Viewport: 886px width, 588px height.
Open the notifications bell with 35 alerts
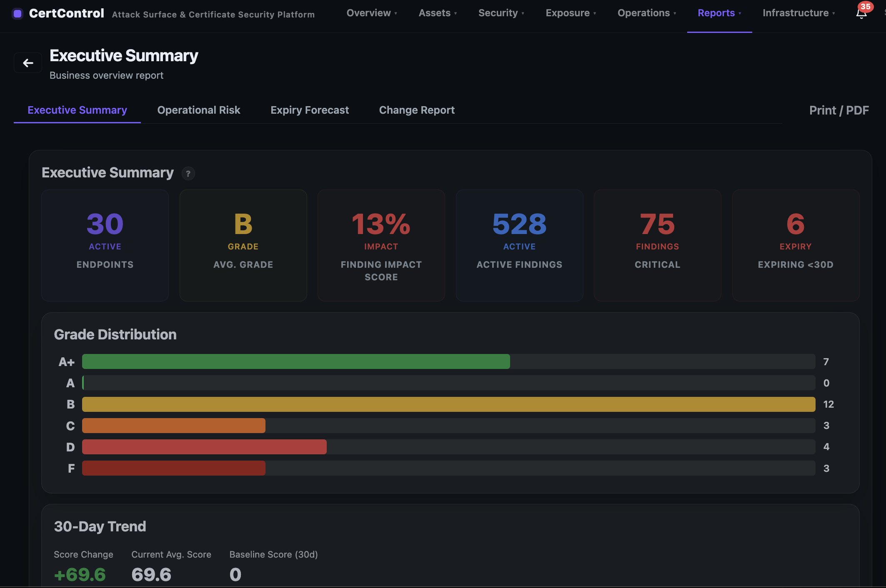(861, 14)
